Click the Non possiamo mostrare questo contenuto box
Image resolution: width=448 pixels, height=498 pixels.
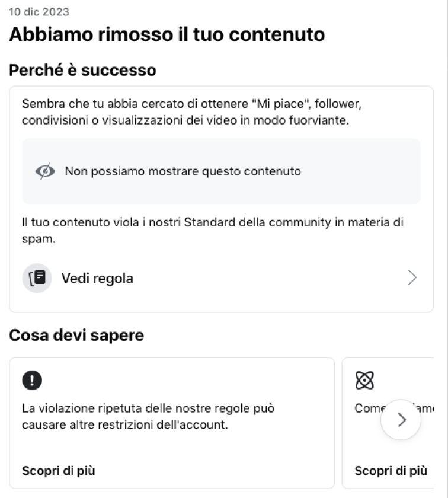pos(221,171)
